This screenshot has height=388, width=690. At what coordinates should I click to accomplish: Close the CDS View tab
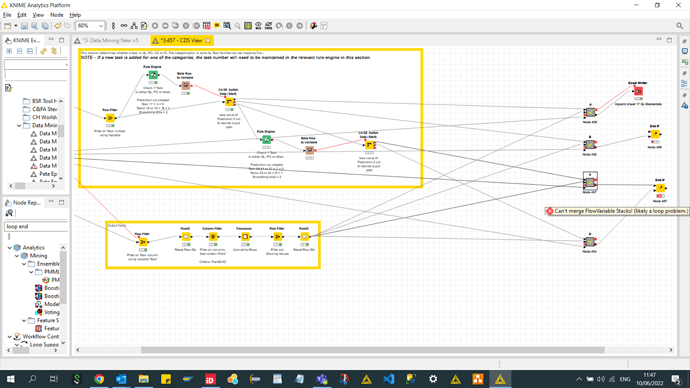(208, 40)
